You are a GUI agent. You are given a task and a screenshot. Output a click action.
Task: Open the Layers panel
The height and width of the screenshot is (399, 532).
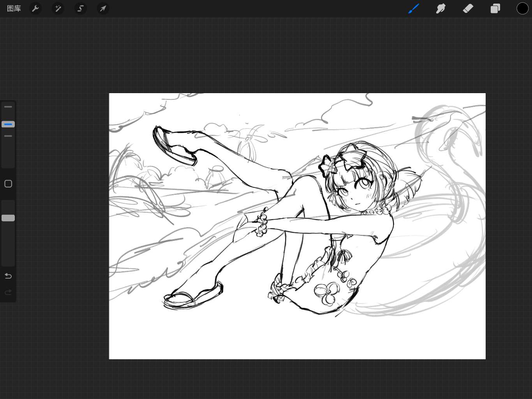(x=495, y=9)
